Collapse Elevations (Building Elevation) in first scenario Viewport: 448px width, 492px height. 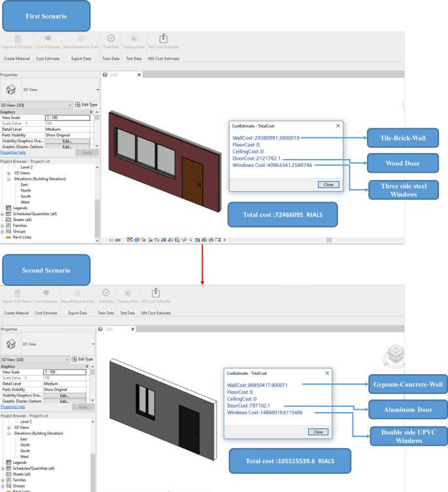click(9, 179)
